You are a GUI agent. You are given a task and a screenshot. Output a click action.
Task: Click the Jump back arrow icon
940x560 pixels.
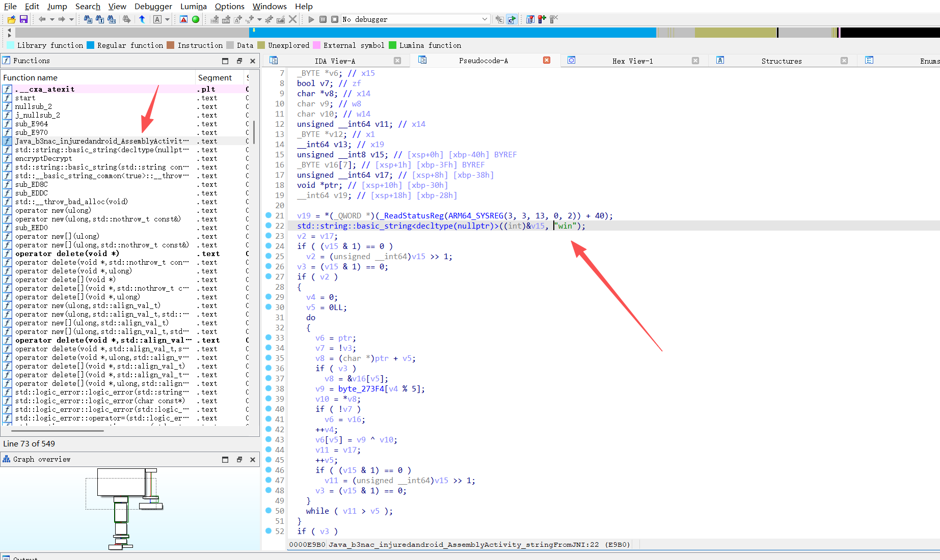[42, 19]
